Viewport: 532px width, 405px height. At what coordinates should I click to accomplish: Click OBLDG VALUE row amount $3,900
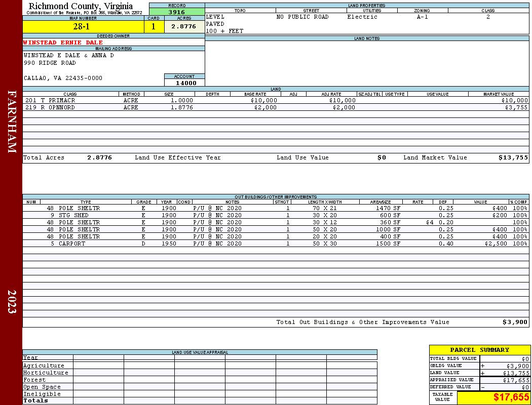tap(518, 366)
